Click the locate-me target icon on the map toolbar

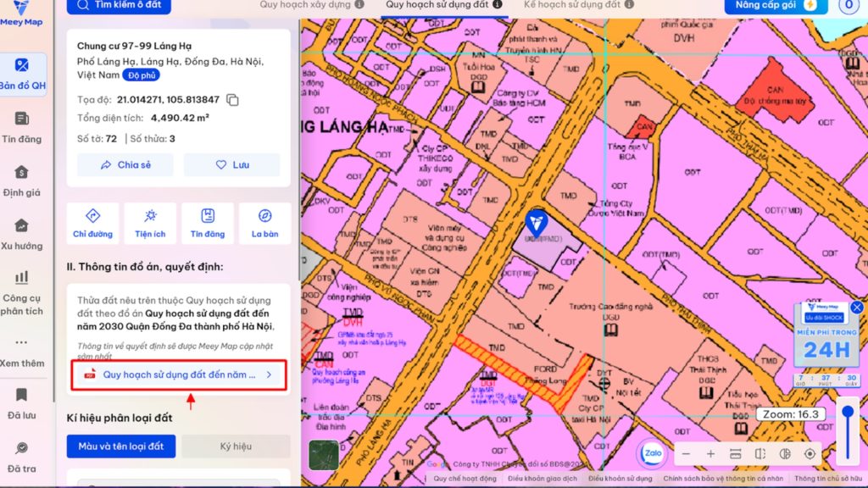tap(810, 454)
